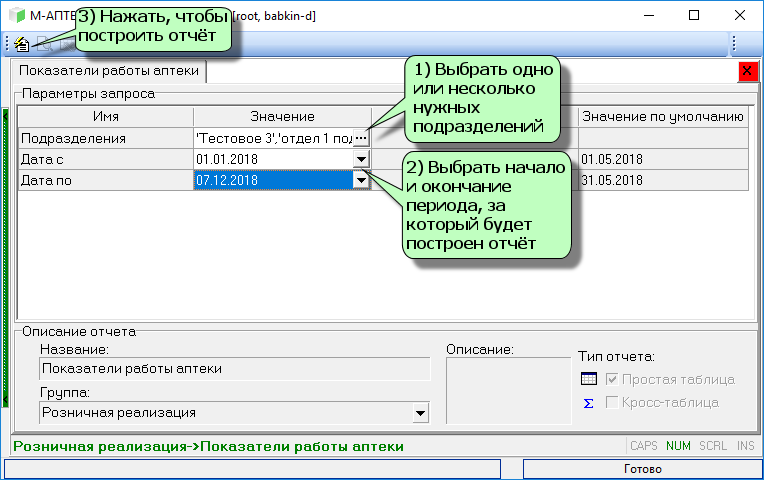Select the Подразделения row name cell
764x480 pixels.
coord(106,138)
